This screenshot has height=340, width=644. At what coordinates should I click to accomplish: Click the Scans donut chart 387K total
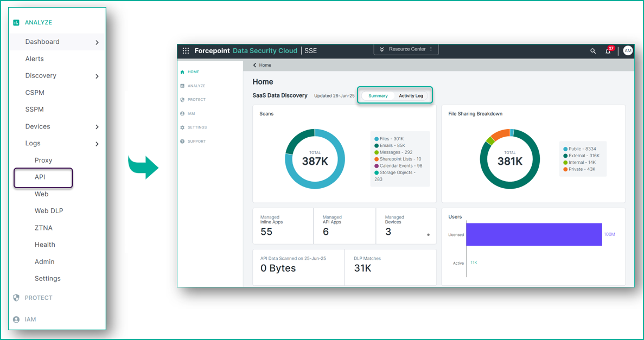click(x=315, y=159)
